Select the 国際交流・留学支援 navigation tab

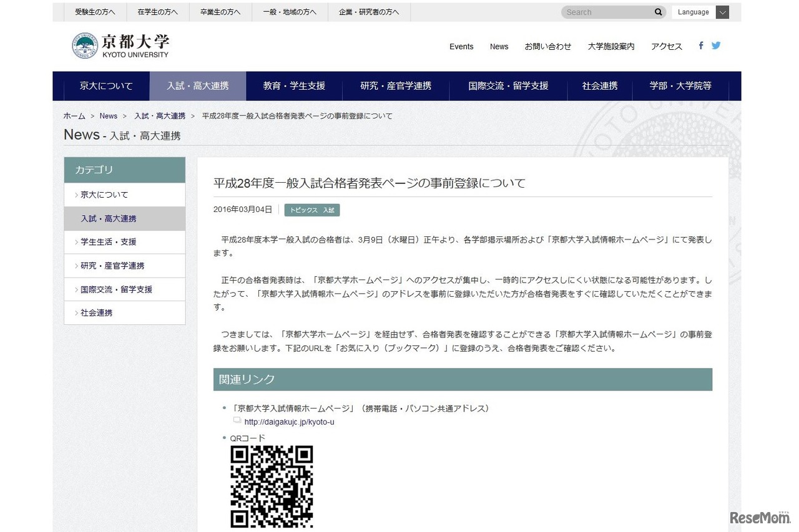pos(507,86)
